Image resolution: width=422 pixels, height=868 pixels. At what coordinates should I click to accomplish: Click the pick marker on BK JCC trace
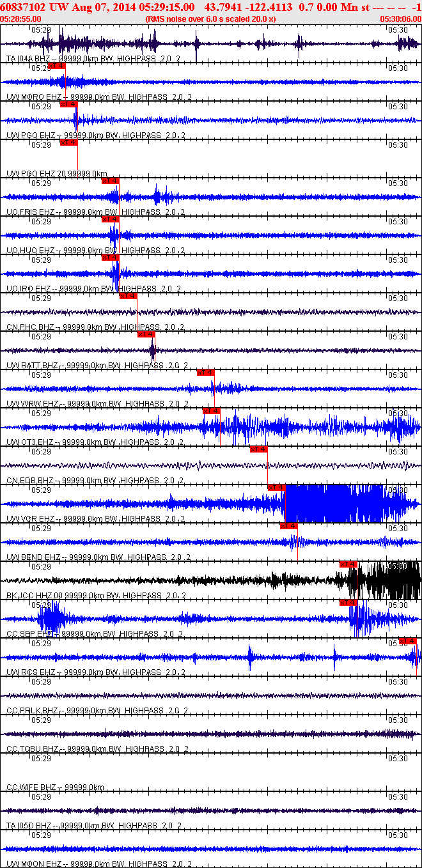click(348, 564)
